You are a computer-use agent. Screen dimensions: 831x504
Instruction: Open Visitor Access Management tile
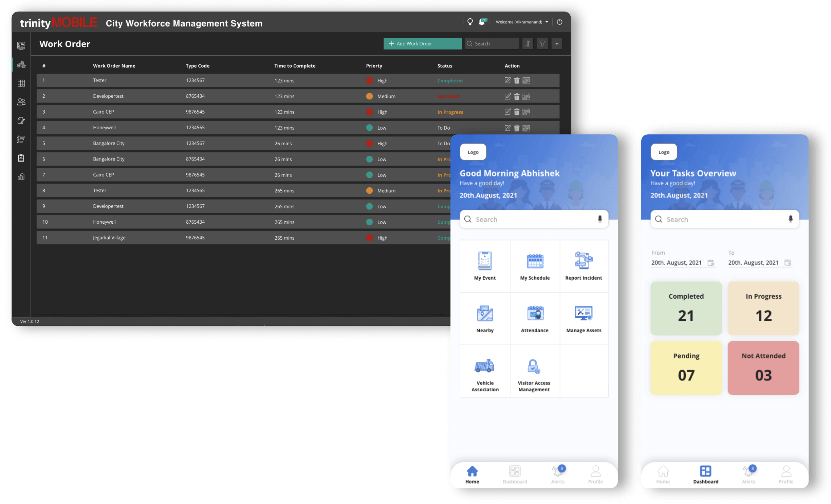pyautogui.click(x=535, y=371)
